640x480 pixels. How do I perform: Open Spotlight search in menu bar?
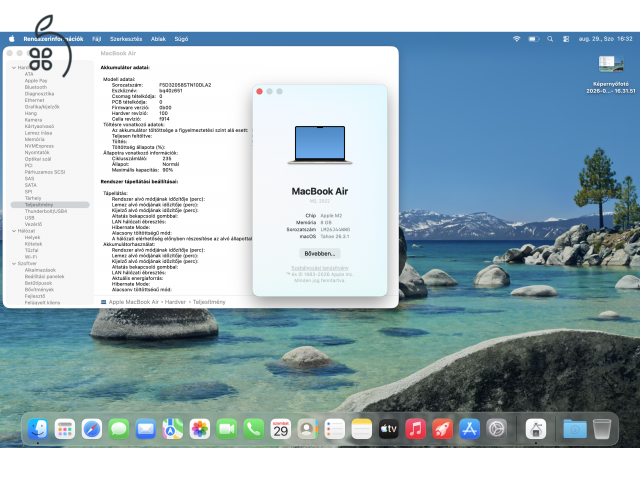point(550,39)
